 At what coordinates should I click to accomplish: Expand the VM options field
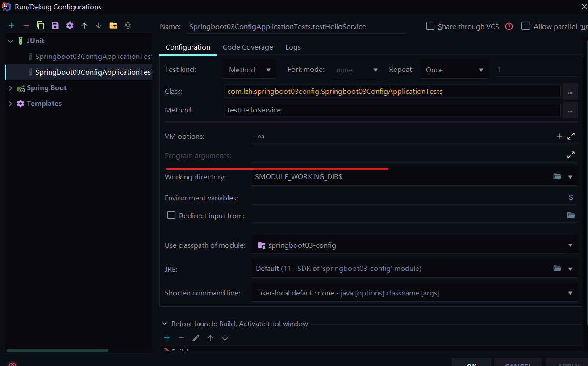(571, 136)
